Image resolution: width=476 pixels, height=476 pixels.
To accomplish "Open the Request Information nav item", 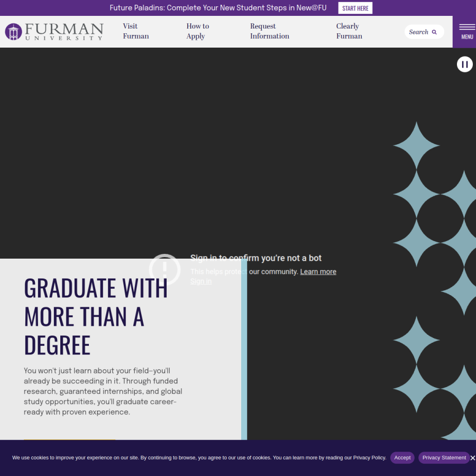I will (x=270, y=31).
